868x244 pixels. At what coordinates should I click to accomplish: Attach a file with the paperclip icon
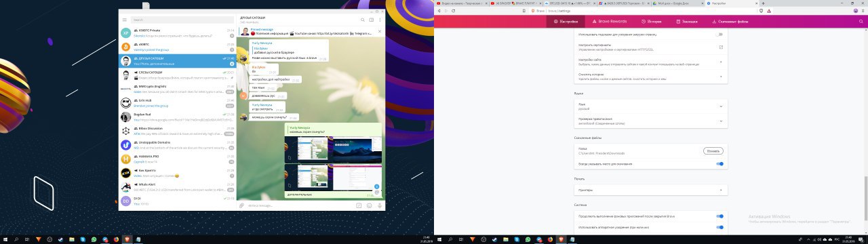coord(241,205)
